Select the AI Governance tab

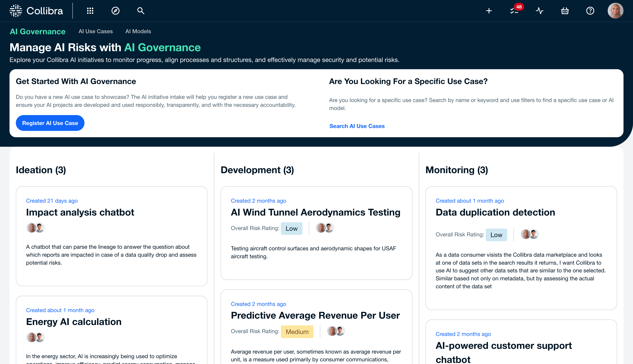[x=37, y=31]
